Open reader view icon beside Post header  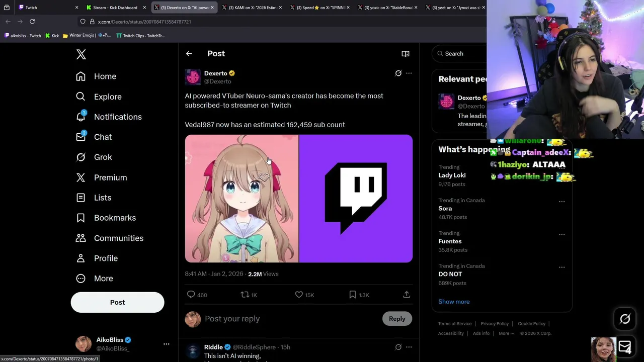(406, 54)
